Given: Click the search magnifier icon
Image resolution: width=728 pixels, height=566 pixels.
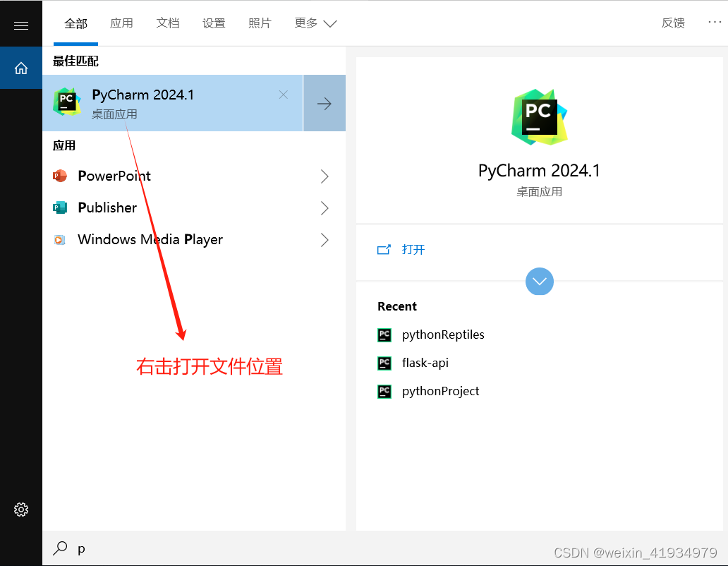Looking at the screenshot, I should click(60, 548).
